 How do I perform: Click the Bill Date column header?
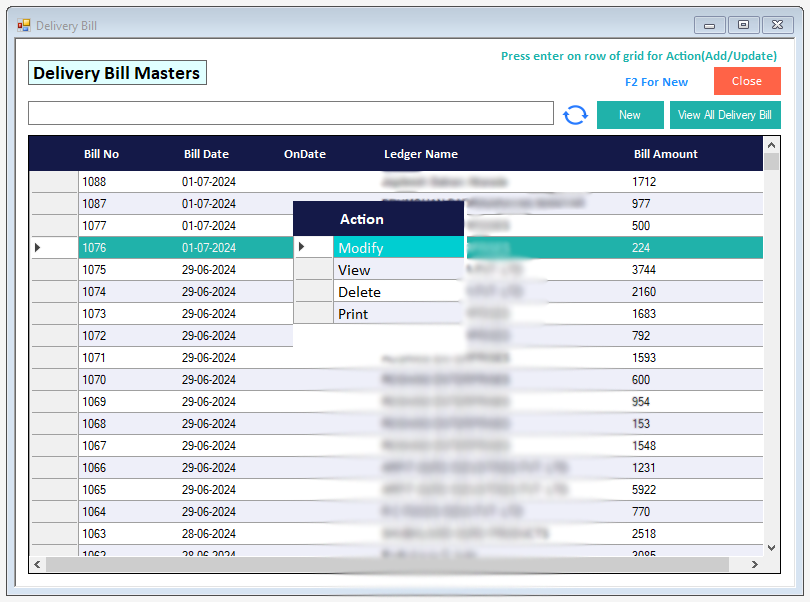pyautogui.click(x=206, y=154)
